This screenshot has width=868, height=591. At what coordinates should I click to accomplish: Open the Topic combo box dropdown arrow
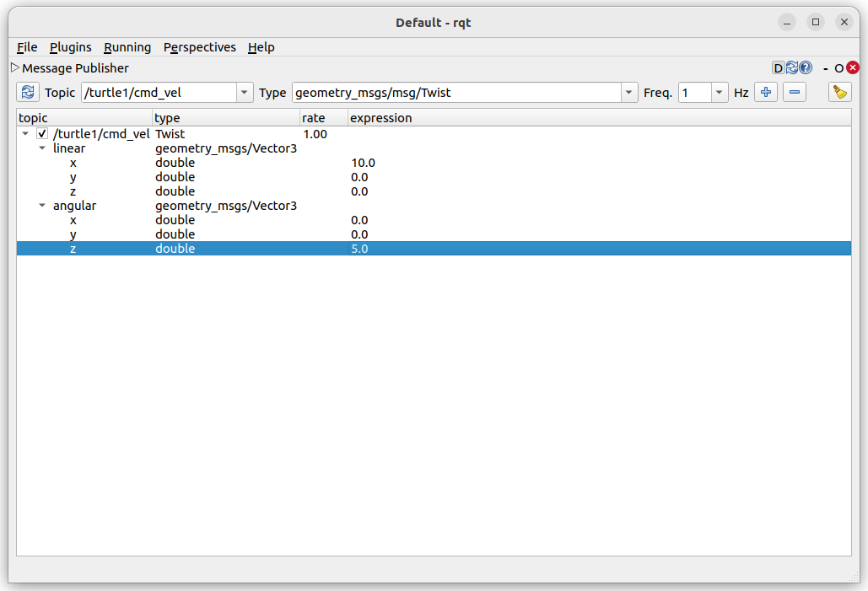coord(244,93)
